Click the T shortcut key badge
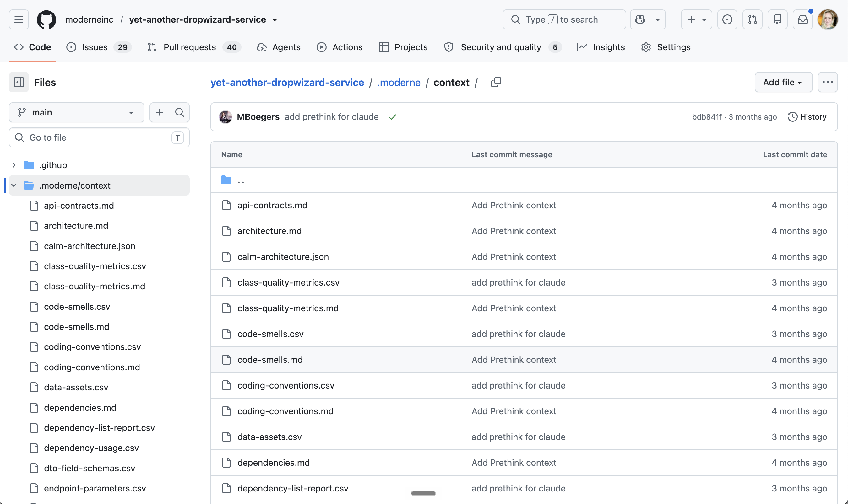The image size is (848, 504). pyautogui.click(x=177, y=137)
